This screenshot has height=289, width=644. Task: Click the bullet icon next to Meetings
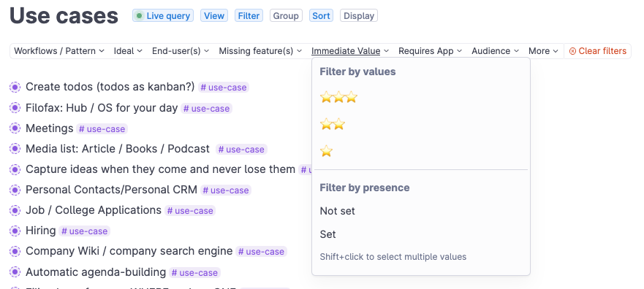[x=15, y=128]
